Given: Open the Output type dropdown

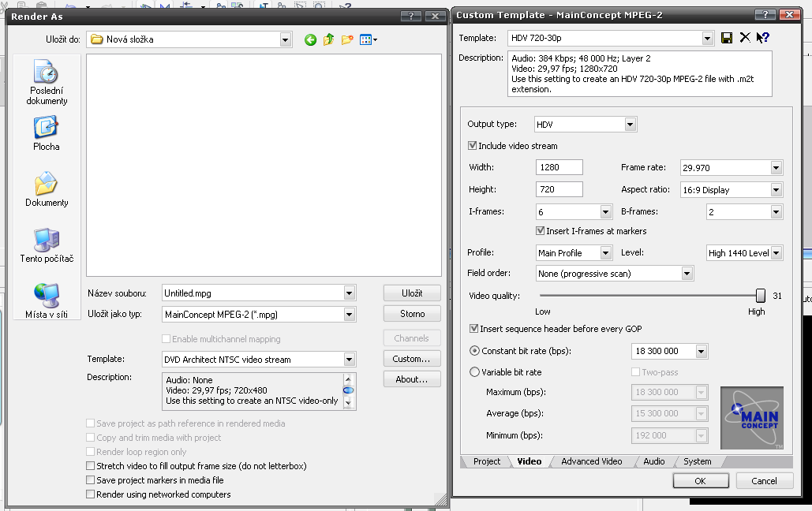Looking at the screenshot, I should [x=630, y=125].
